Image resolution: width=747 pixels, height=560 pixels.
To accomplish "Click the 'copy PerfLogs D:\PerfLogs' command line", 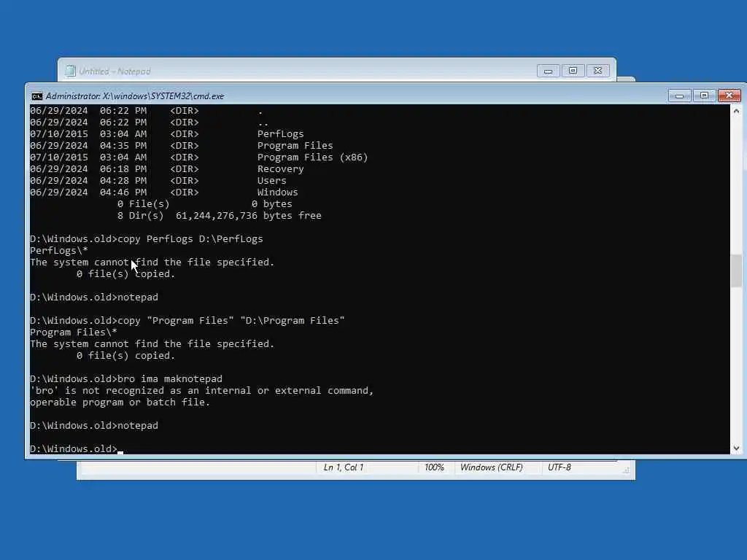I will (146, 239).
